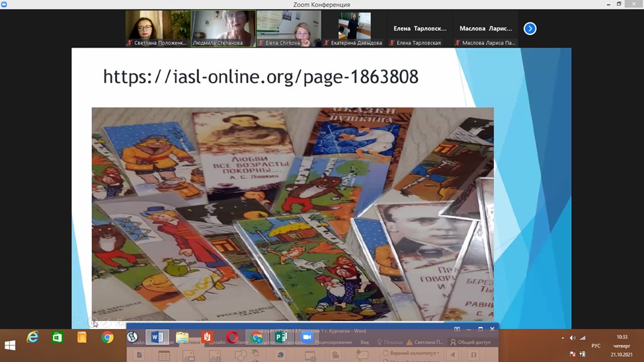Viewport: 644px width, 362px height.
Task: Select Elena Chirkova video thumbnail
Action: click(289, 28)
